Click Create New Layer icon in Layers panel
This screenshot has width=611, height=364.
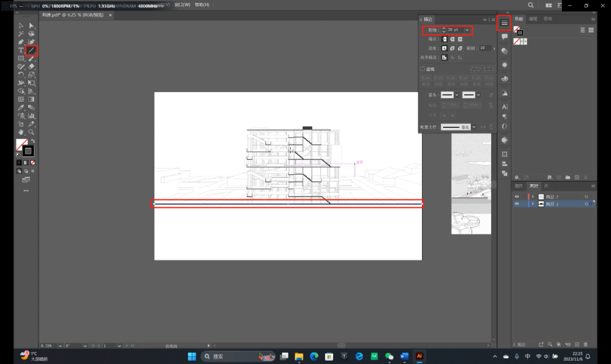(x=577, y=345)
